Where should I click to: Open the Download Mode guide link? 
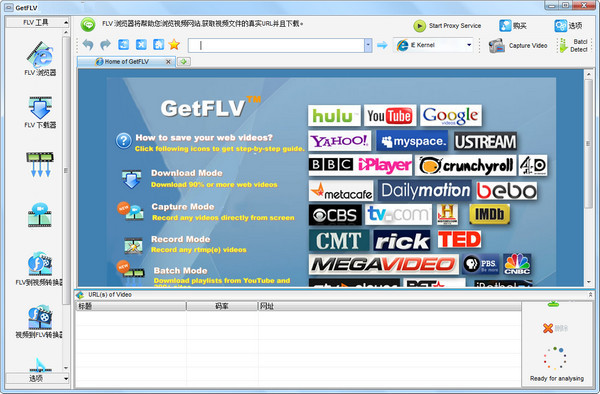tap(187, 173)
